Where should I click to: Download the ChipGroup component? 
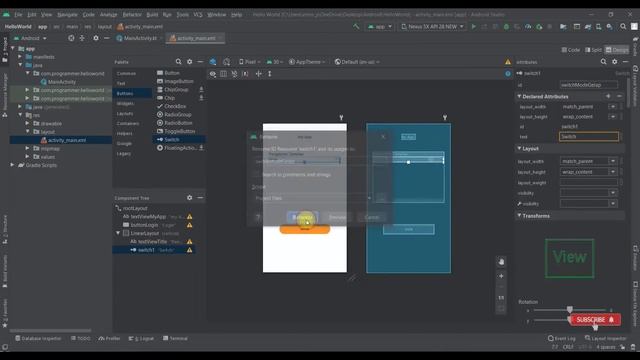pos(201,89)
